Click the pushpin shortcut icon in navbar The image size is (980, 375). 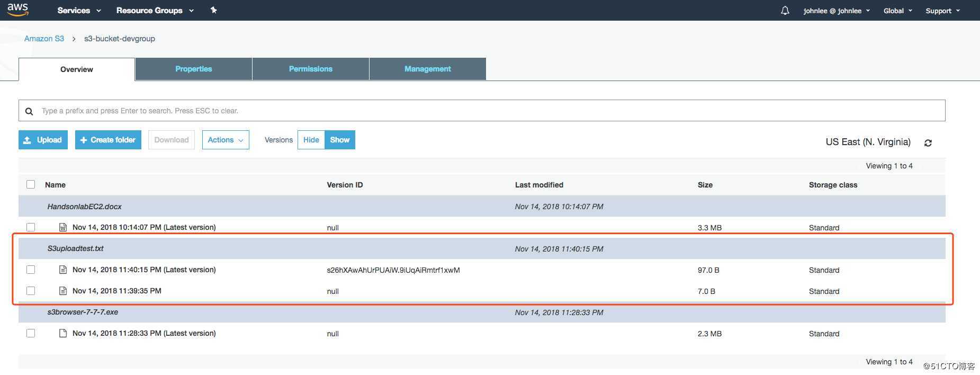213,10
